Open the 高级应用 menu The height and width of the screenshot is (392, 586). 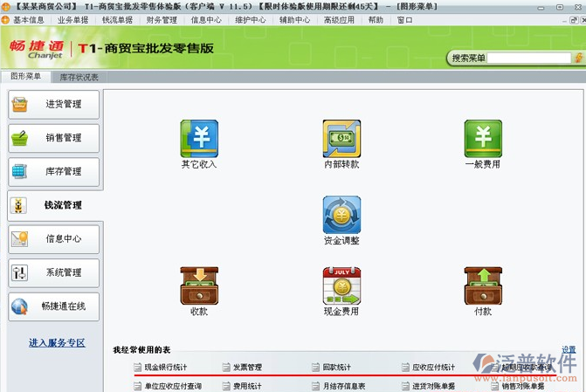click(x=340, y=20)
